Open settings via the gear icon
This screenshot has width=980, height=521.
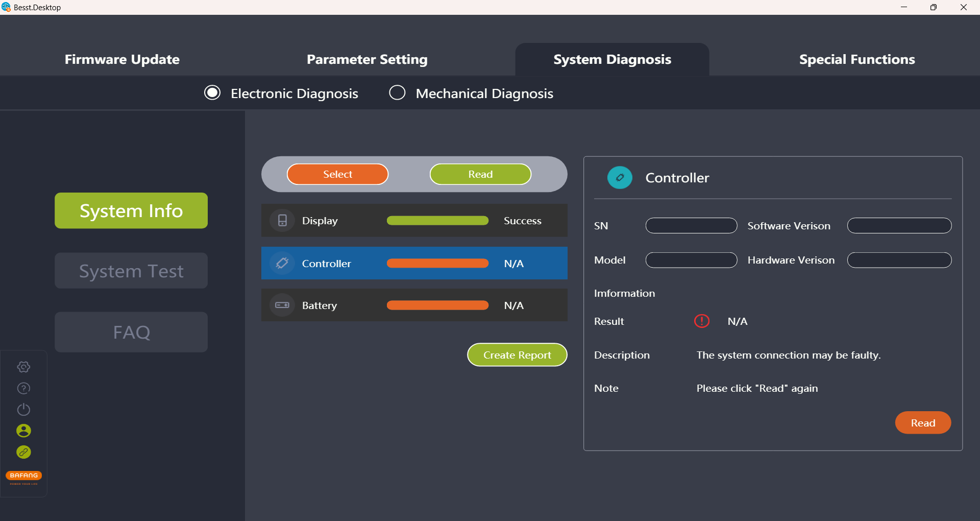(x=23, y=367)
